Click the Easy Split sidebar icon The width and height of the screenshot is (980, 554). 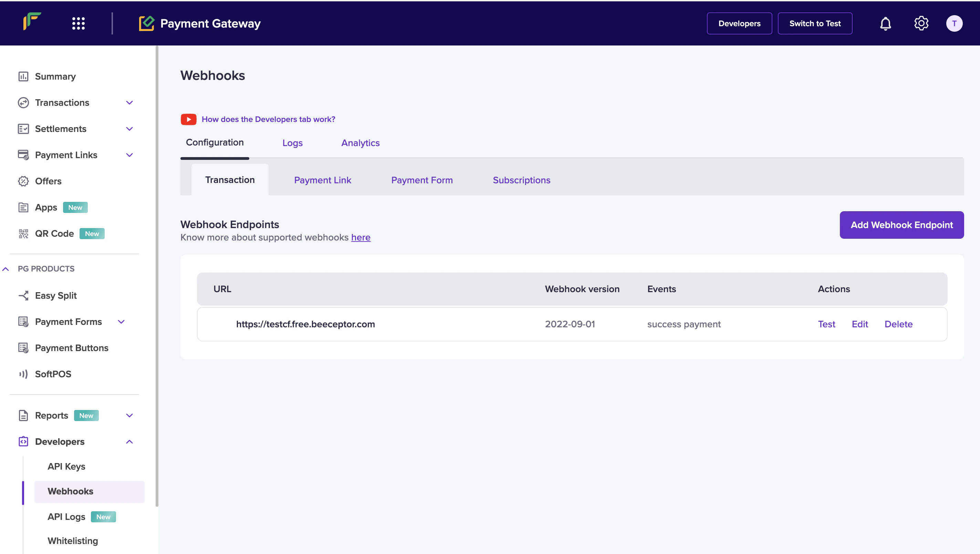pos(23,296)
